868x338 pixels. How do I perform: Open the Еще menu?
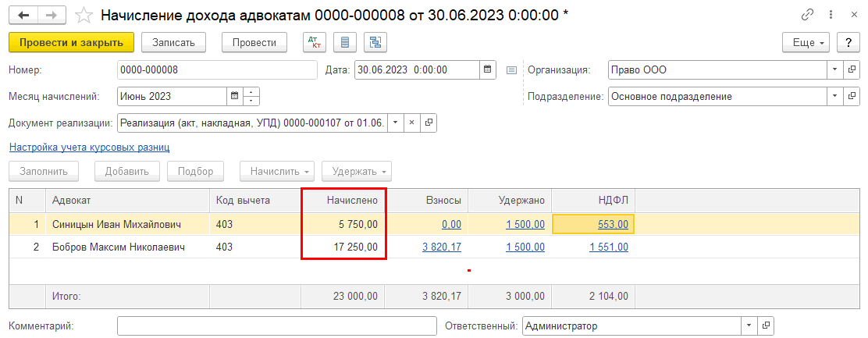tap(809, 42)
